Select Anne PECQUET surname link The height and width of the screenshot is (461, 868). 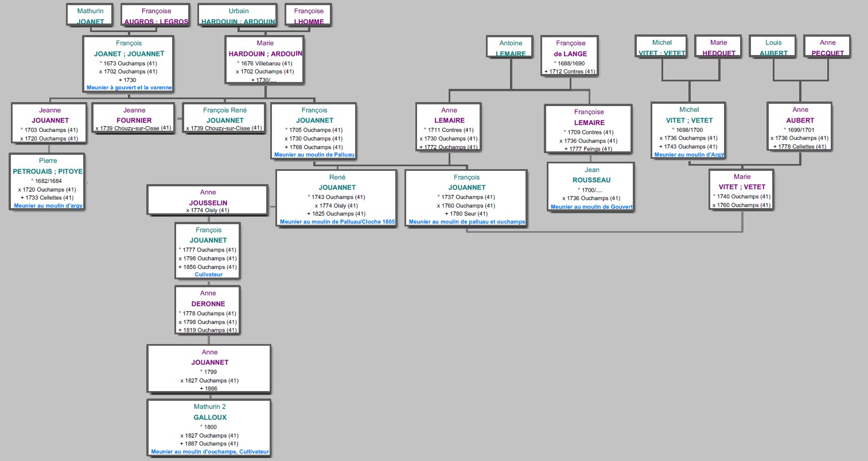coord(827,53)
